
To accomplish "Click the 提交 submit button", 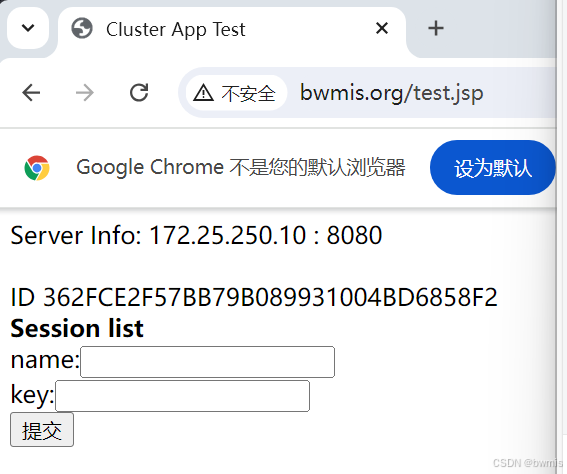I will tap(42, 430).
